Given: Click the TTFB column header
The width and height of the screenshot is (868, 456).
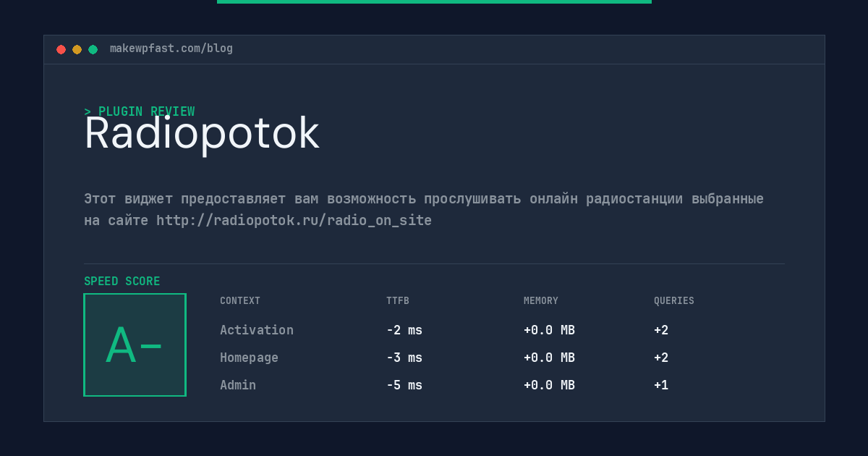Looking at the screenshot, I should click(398, 301).
